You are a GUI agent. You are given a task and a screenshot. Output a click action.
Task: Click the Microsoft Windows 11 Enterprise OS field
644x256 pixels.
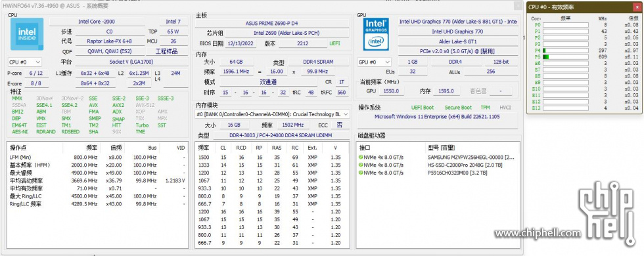tap(436, 117)
